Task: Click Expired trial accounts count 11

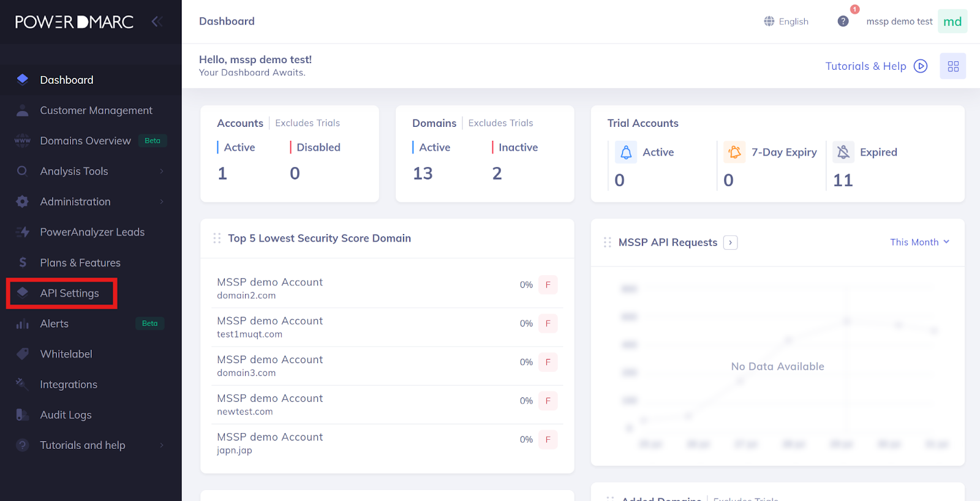Action: (843, 181)
